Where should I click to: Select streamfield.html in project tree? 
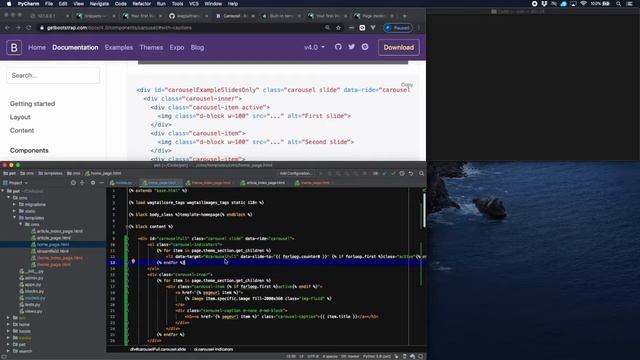53,251
